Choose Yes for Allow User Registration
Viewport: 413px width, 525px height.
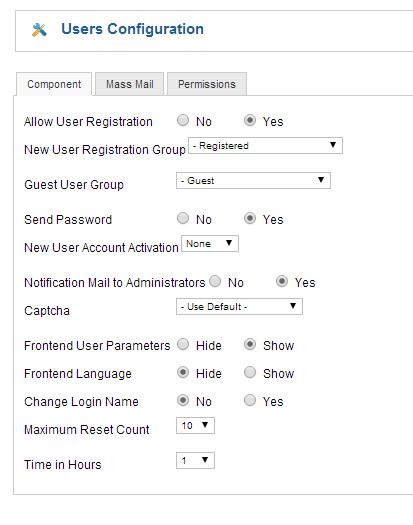coord(250,121)
